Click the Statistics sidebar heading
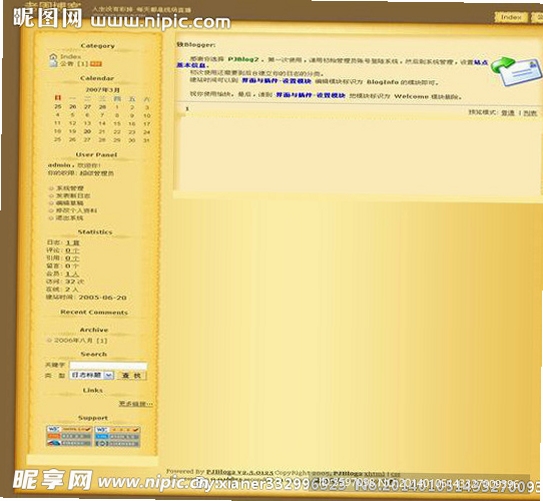543x501 pixels. pos(95,232)
